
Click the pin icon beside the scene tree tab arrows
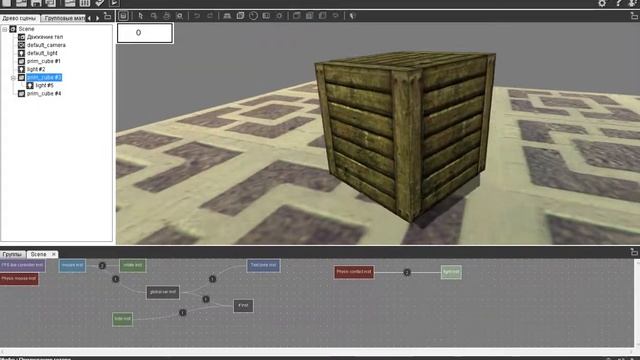107,16
